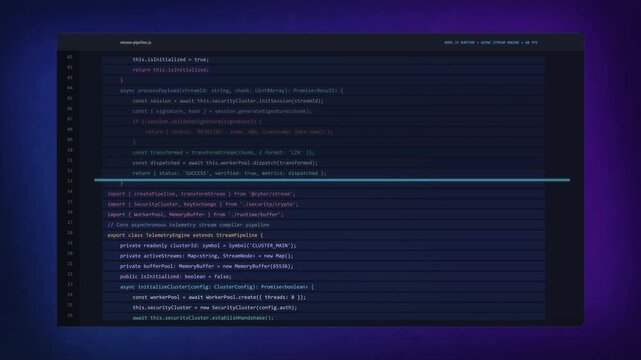Click import line from '@cyber/stream'
Image resolution: width=641 pixels, height=360 pixels.
coord(201,194)
